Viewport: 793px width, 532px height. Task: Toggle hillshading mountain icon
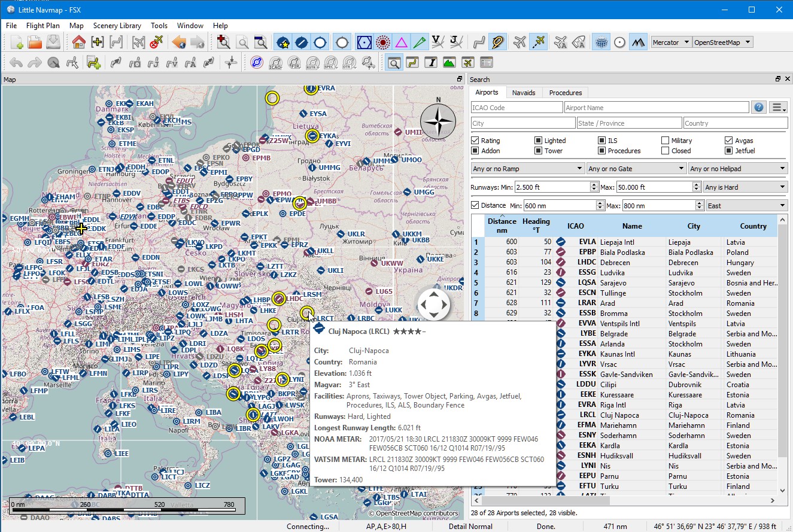(x=639, y=42)
